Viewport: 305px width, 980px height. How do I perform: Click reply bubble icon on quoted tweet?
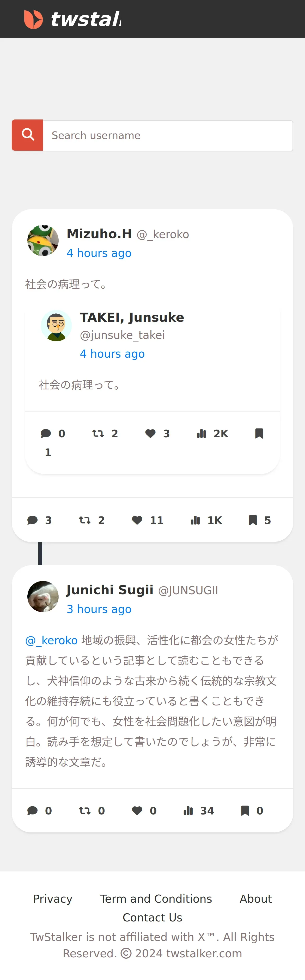tap(46, 433)
